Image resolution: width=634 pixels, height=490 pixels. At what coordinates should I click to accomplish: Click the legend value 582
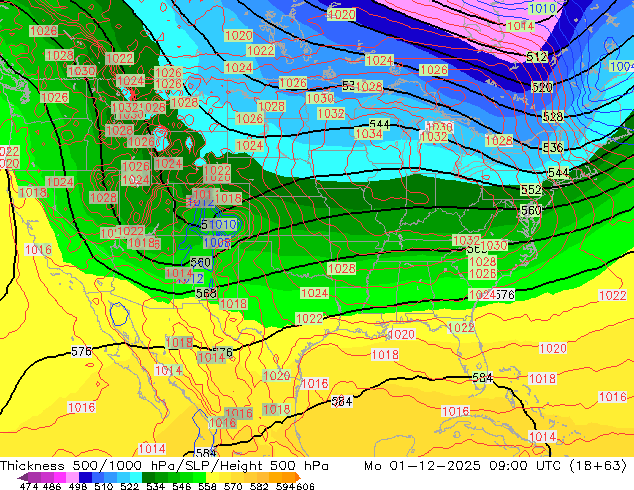coord(259,486)
